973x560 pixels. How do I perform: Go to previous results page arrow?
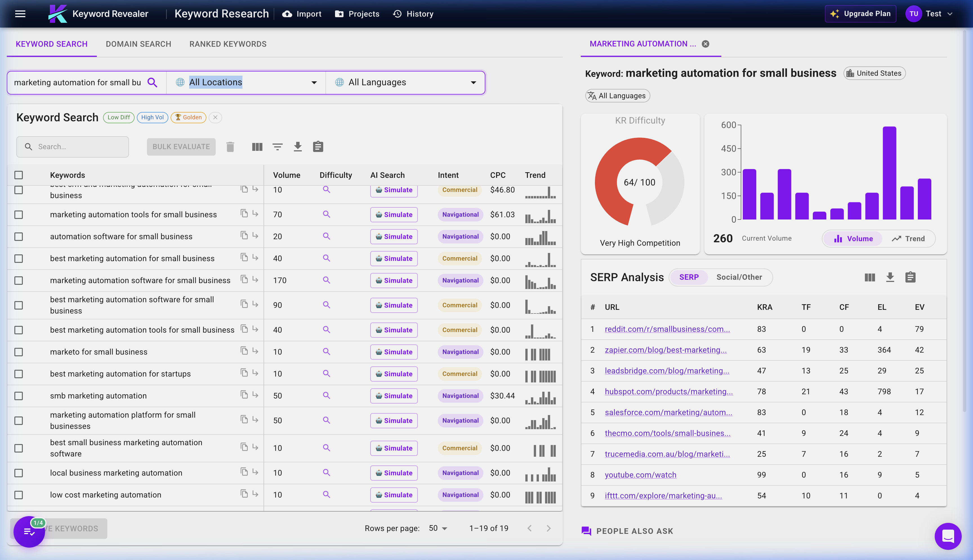[529, 528]
